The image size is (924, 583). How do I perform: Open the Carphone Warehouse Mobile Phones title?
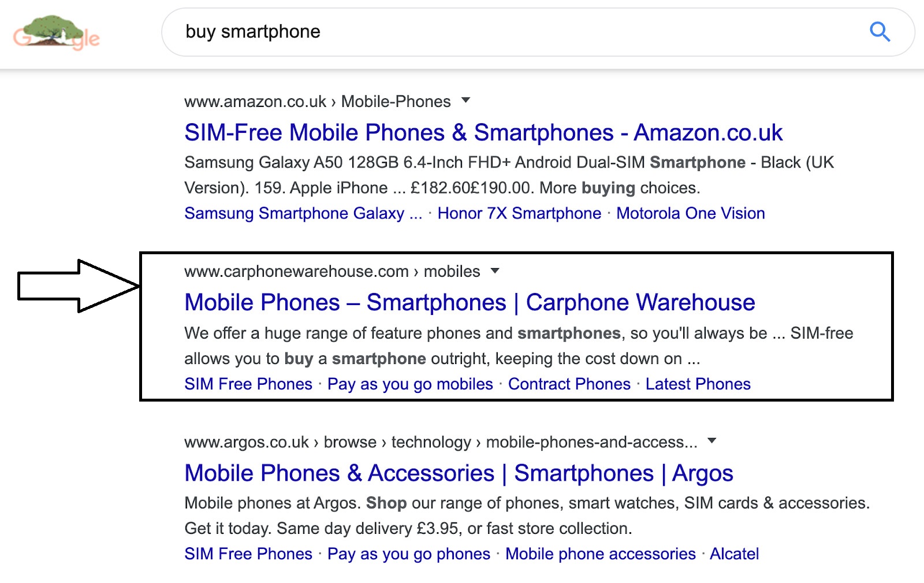[x=470, y=303]
